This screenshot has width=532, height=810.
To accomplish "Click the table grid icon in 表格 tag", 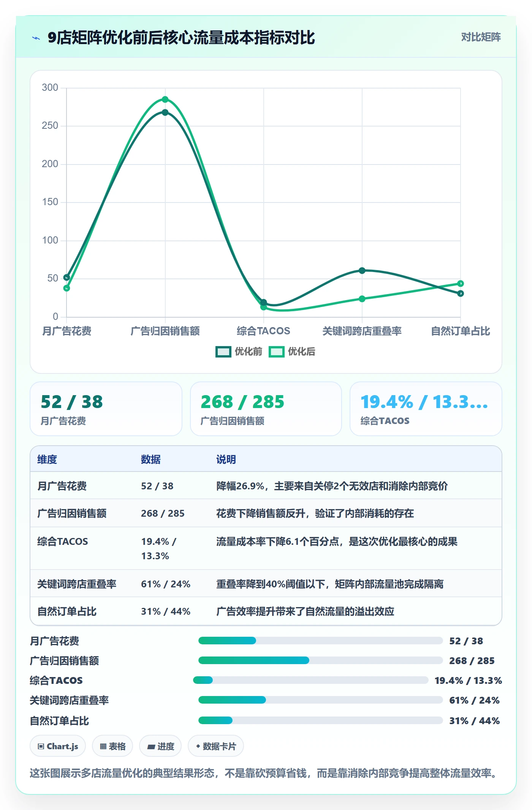I will coord(103,747).
